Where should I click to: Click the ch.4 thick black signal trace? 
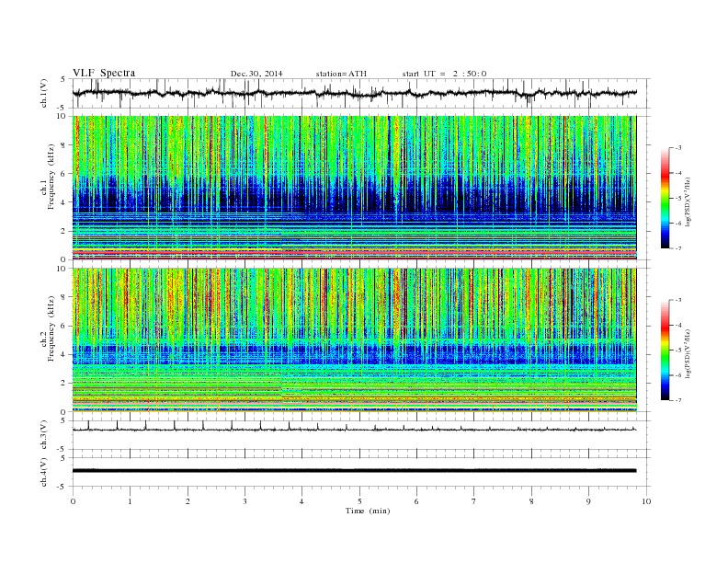pos(355,471)
